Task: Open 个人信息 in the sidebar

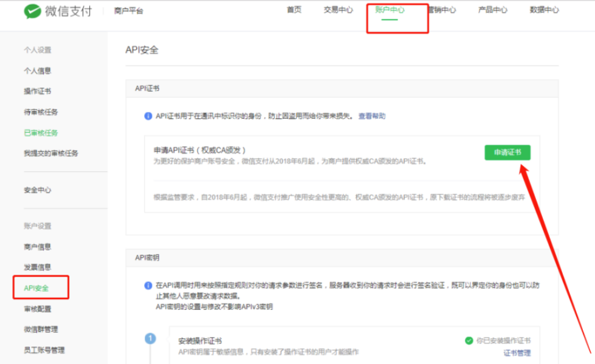Action: tap(37, 71)
